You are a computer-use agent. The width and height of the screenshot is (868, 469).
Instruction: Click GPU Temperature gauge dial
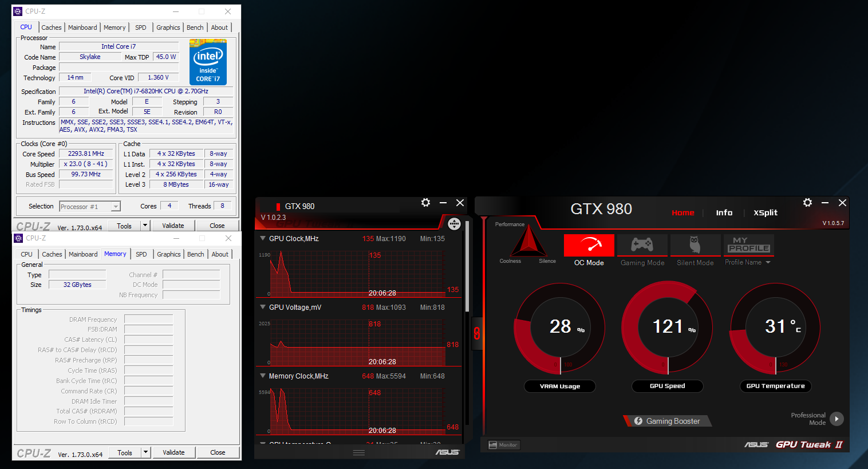[776, 328]
